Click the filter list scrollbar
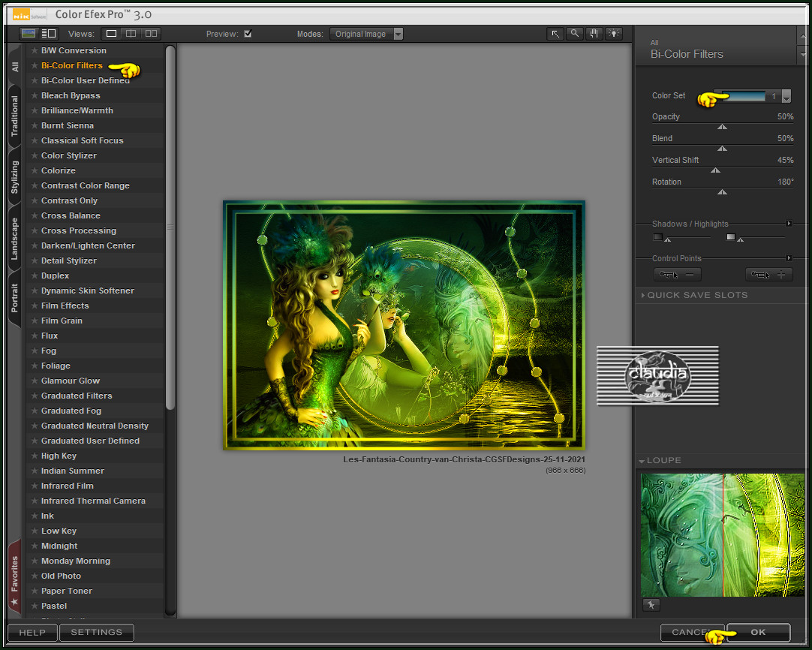The image size is (812, 650). [x=170, y=227]
